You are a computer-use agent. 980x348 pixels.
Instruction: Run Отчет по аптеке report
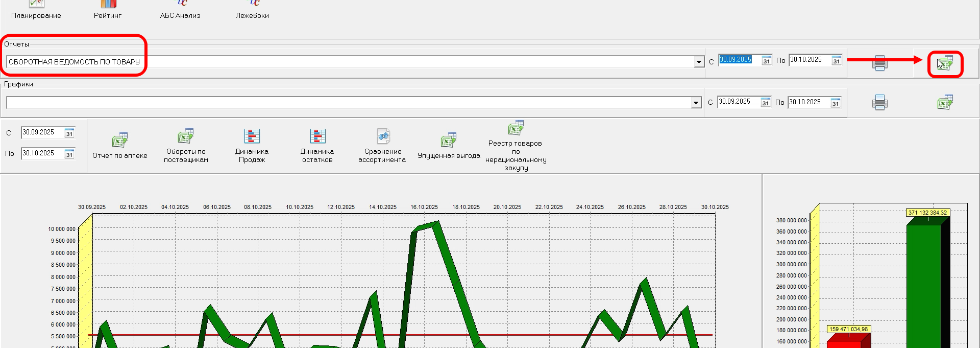pyautogui.click(x=120, y=146)
